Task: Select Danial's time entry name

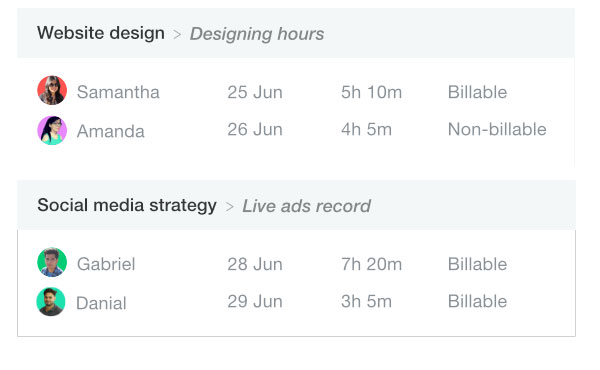Action: click(101, 303)
